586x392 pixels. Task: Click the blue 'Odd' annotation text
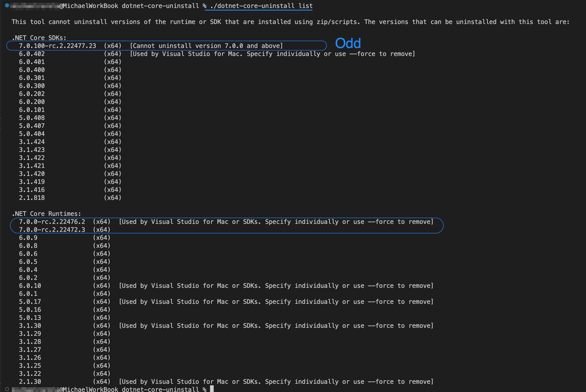pyautogui.click(x=348, y=43)
